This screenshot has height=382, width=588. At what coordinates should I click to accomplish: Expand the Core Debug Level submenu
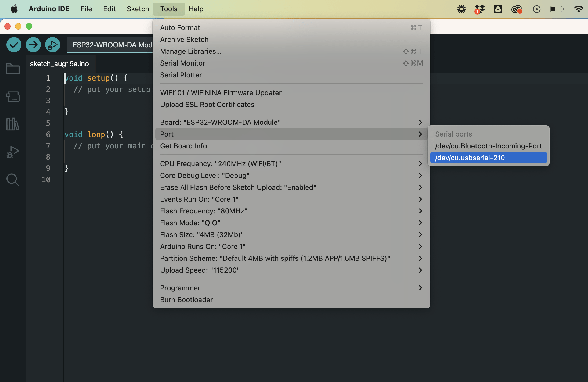click(291, 176)
